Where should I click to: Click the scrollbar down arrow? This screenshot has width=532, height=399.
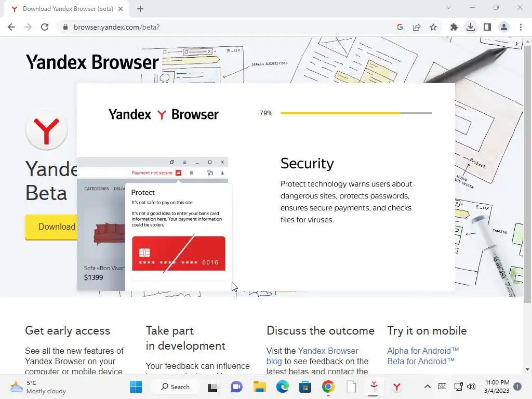[x=527, y=369]
